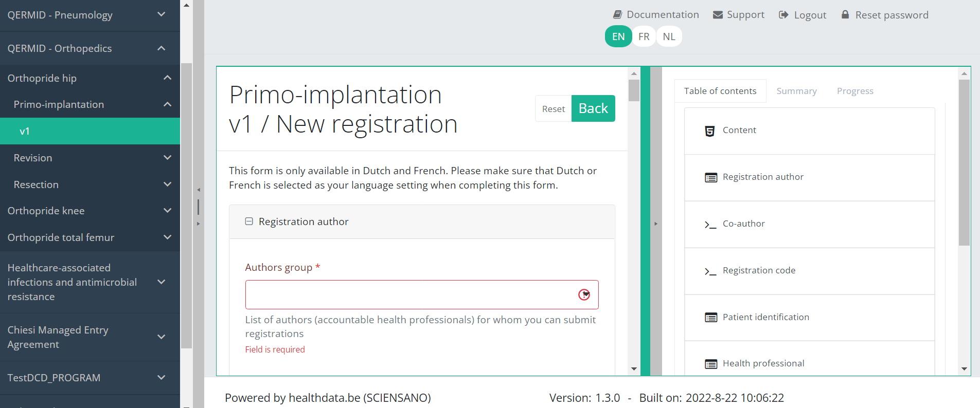Open the Authors group dropdown
Screen dimensions: 980x408
[584, 294]
